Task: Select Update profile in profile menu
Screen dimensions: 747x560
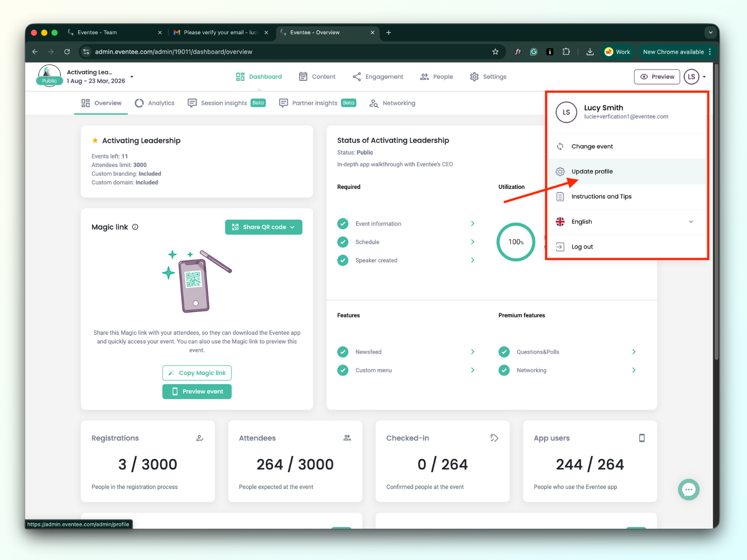Action: pyautogui.click(x=626, y=172)
